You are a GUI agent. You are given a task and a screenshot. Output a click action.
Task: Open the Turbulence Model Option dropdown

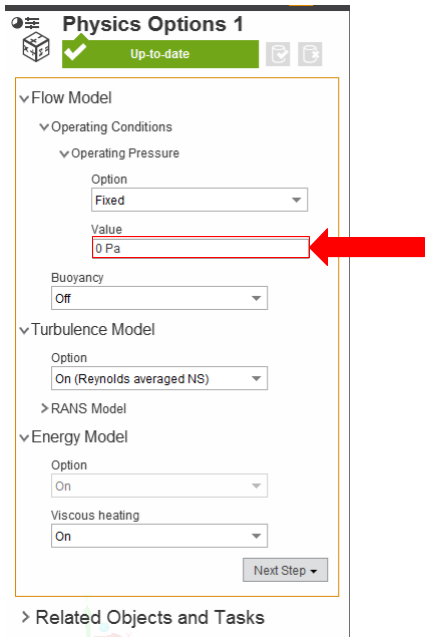click(x=159, y=378)
